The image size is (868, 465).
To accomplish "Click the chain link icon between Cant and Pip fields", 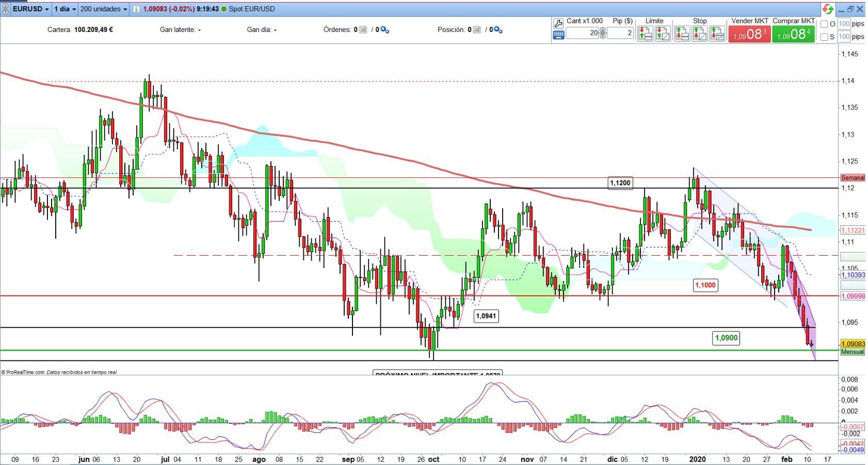I will [x=602, y=32].
